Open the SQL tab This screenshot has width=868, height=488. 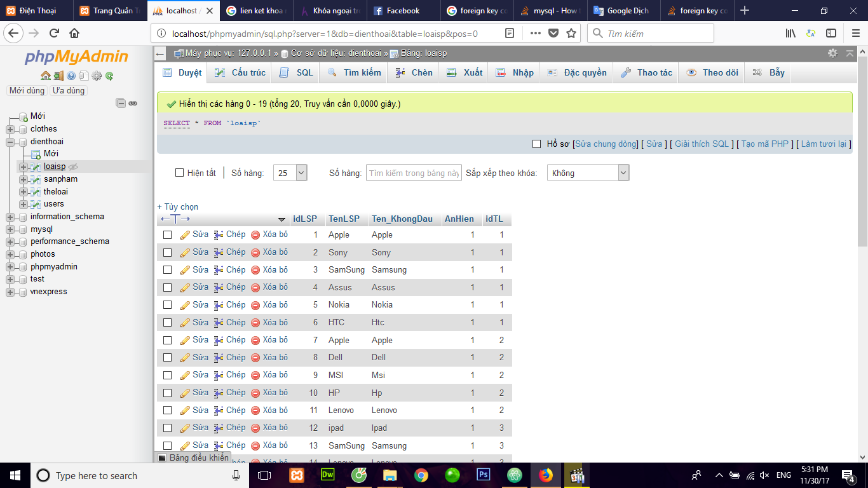296,72
